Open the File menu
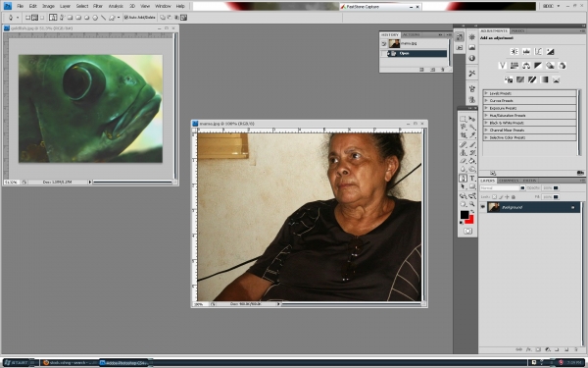Image resolution: width=588 pixels, height=368 pixels. click(x=20, y=6)
